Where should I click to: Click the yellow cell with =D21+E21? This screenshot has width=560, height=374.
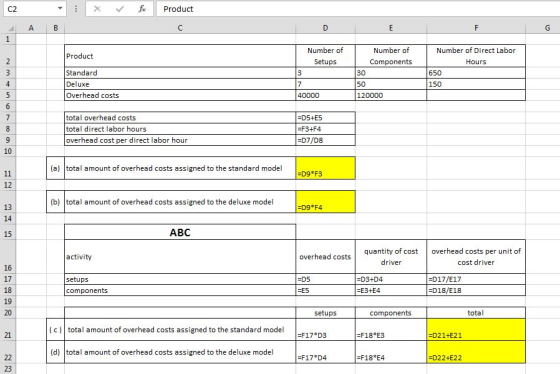pyautogui.click(x=476, y=329)
